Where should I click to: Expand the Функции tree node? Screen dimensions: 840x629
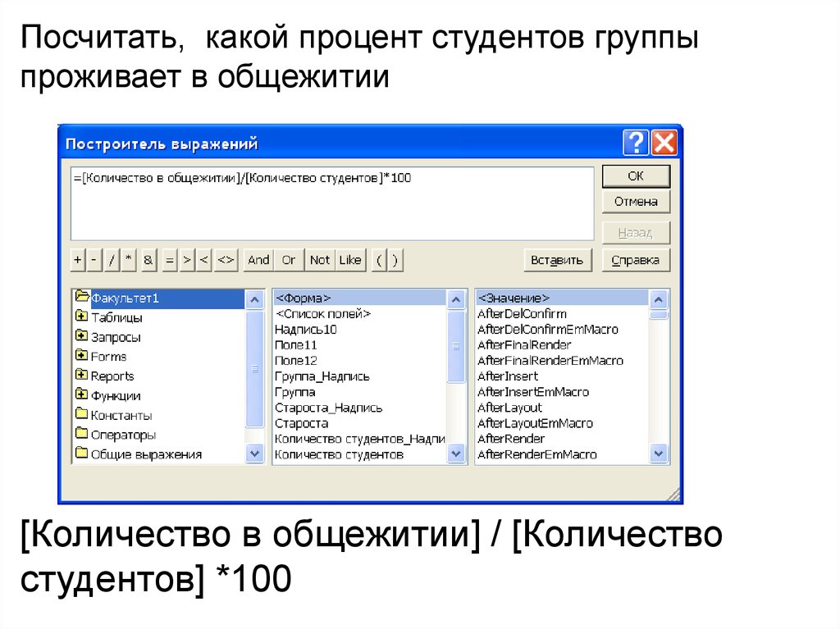point(81,395)
